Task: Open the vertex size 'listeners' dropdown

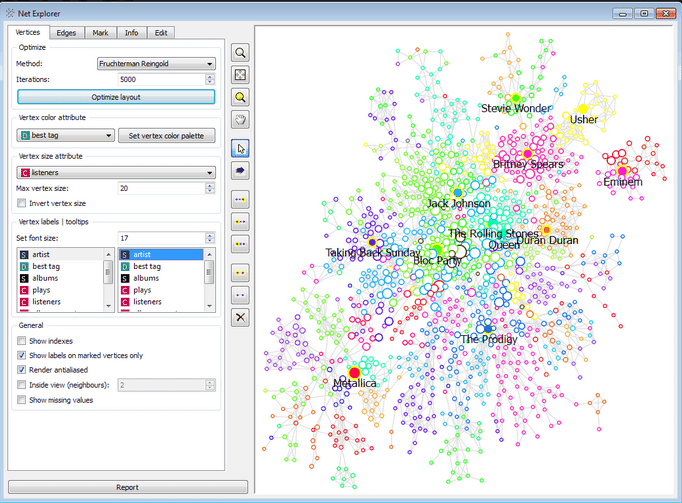Action: pyautogui.click(x=116, y=173)
